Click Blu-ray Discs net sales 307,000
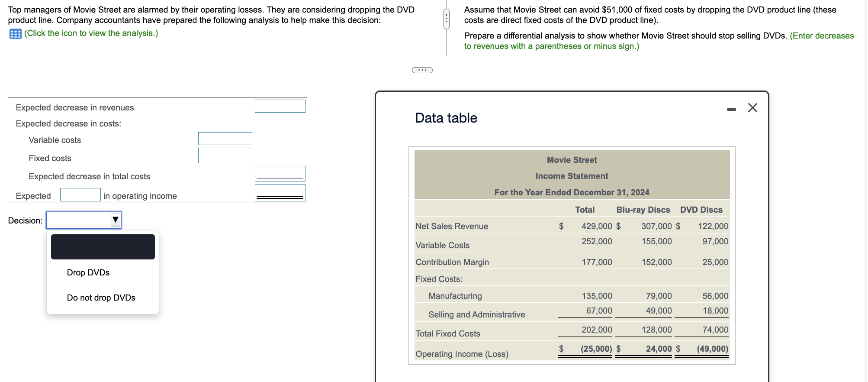868x382 pixels. pyautogui.click(x=656, y=226)
